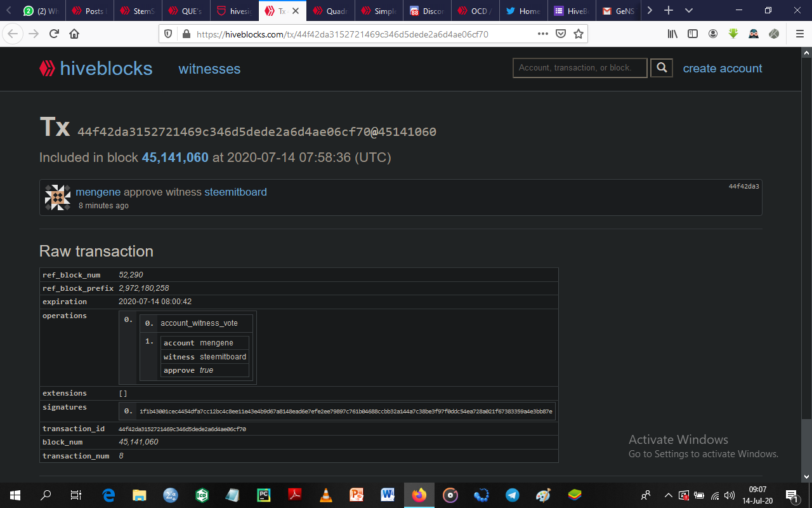Open block 45,141,060 link
Image resolution: width=812 pixels, height=508 pixels.
click(175, 157)
